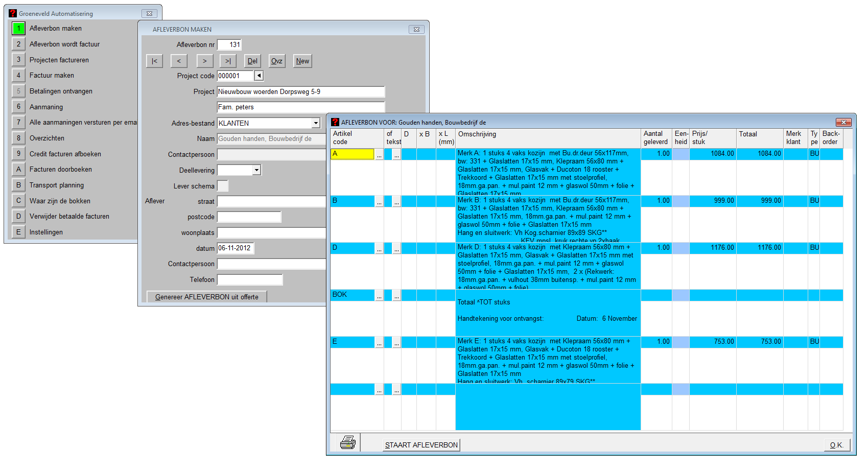Open the Transport planning menu item

(56, 185)
